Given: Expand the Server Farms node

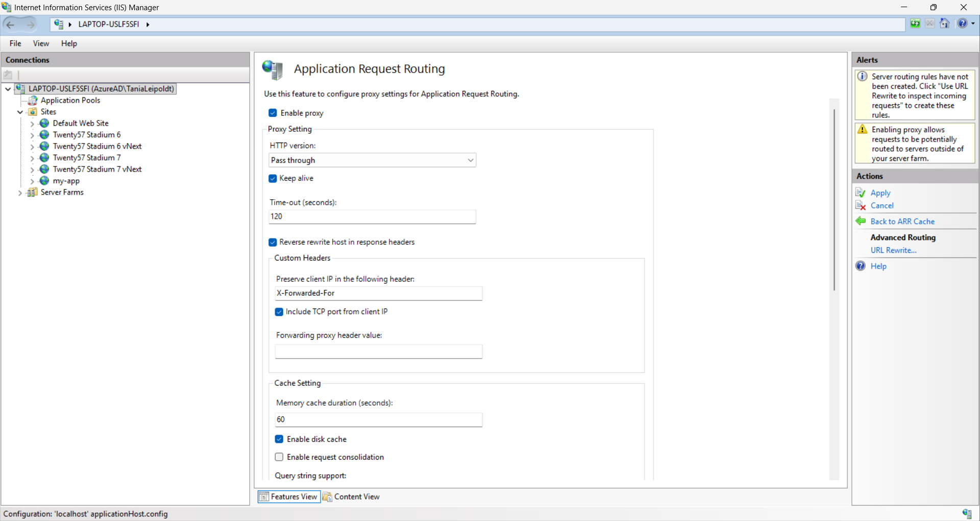Looking at the screenshot, I should (20, 193).
